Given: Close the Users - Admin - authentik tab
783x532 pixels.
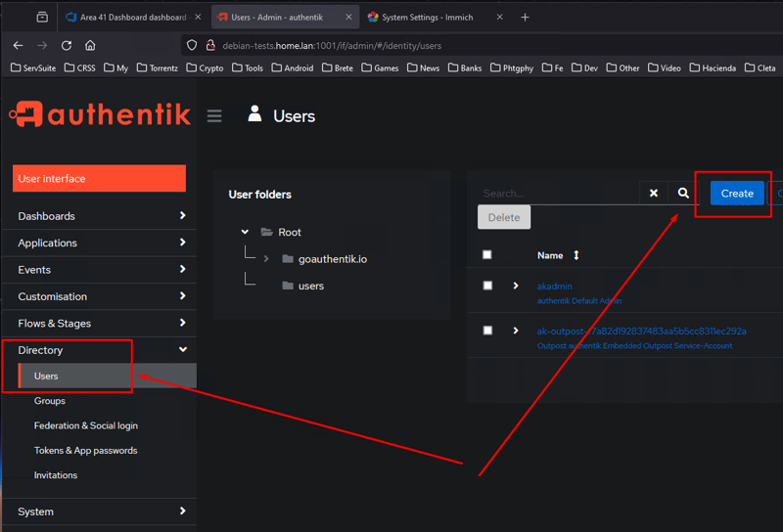Looking at the screenshot, I should pos(348,17).
